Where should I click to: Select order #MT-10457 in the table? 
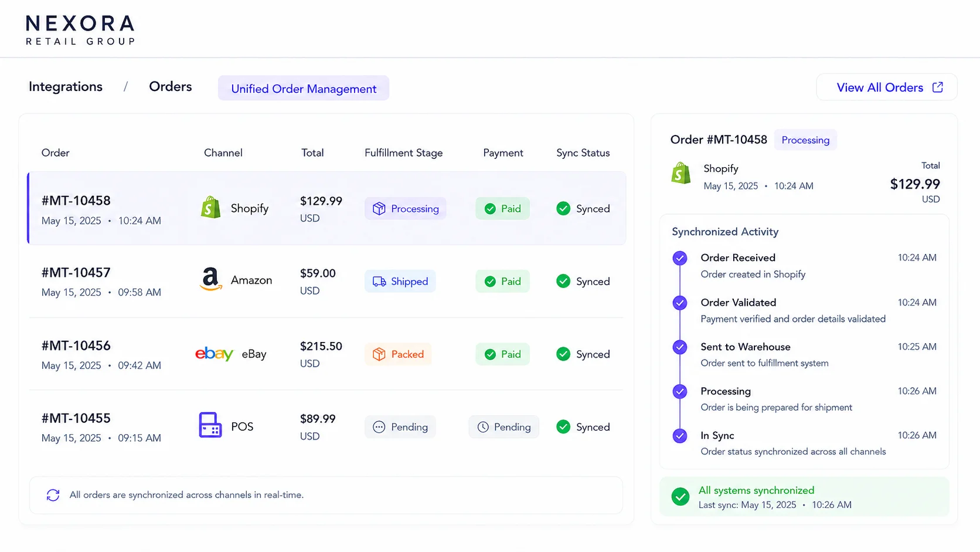click(326, 281)
